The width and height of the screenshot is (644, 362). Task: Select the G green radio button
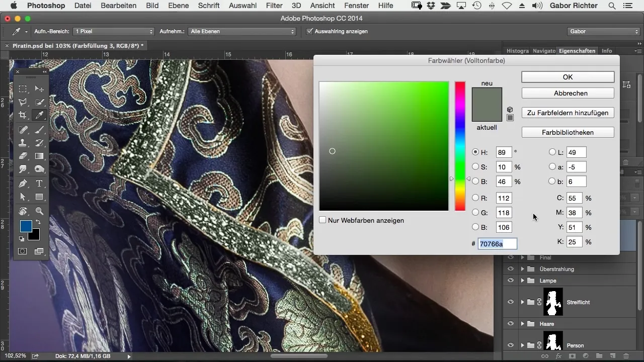pos(475,213)
